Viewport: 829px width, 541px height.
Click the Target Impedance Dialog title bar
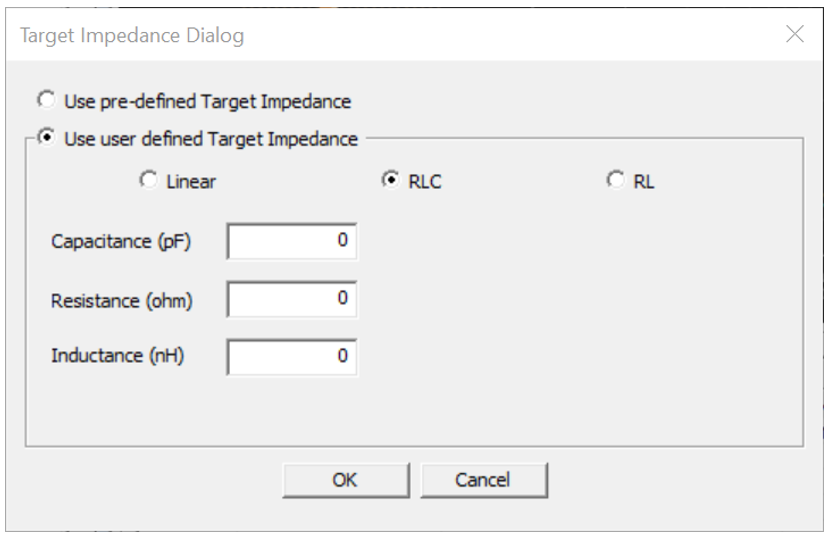[400, 36]
